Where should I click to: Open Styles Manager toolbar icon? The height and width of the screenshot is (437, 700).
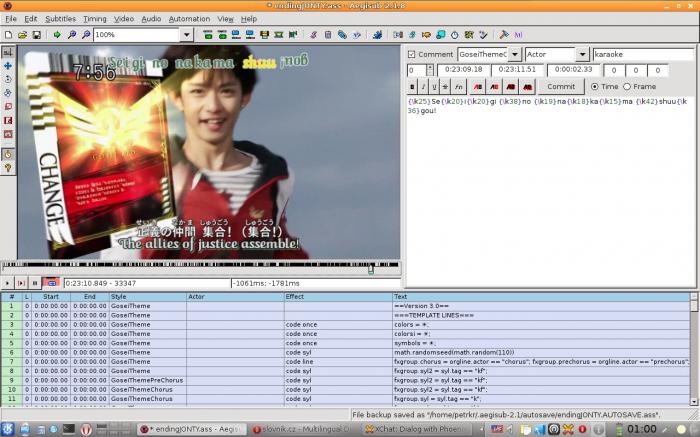(x=313, y=34)
